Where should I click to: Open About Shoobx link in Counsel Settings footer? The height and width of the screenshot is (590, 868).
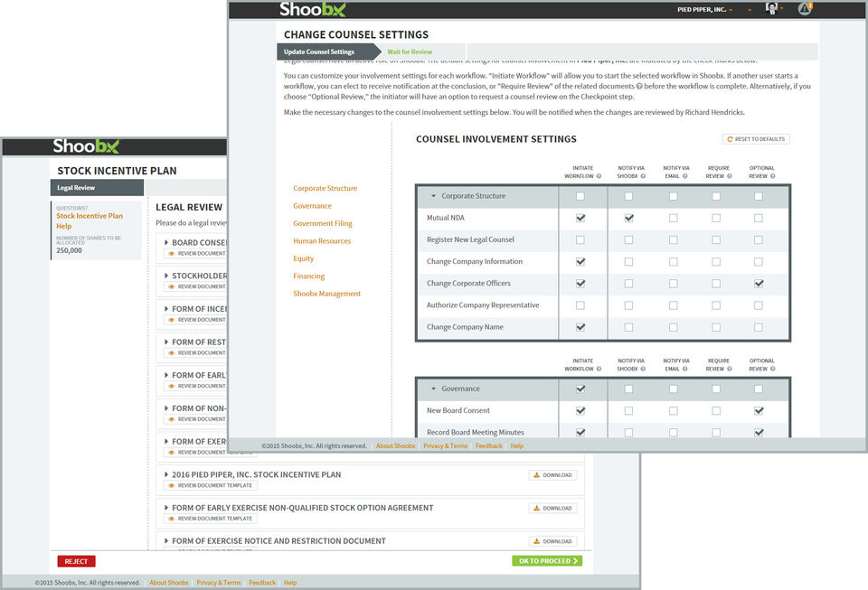point(395,446)
